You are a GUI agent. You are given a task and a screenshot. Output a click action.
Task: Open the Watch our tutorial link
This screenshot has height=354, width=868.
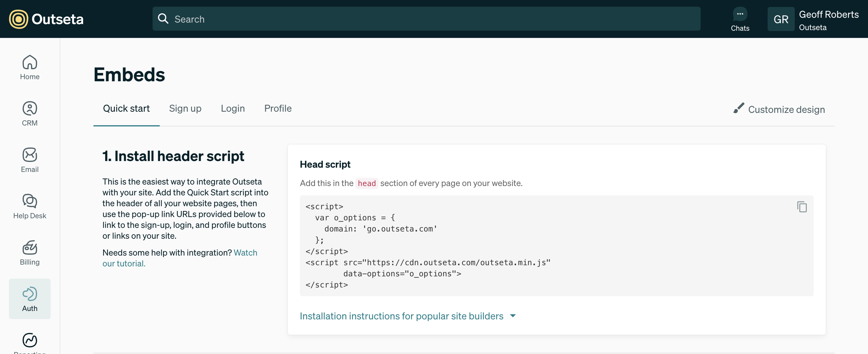point(245,253)
